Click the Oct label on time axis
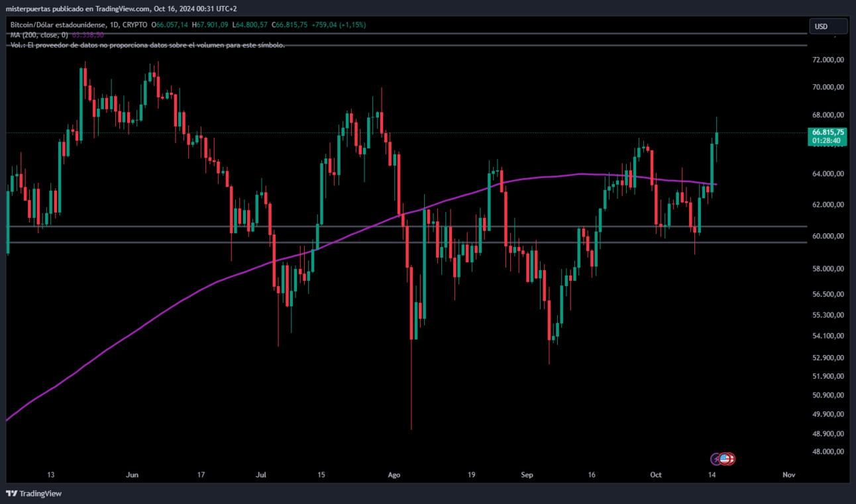 coord(656,475)
